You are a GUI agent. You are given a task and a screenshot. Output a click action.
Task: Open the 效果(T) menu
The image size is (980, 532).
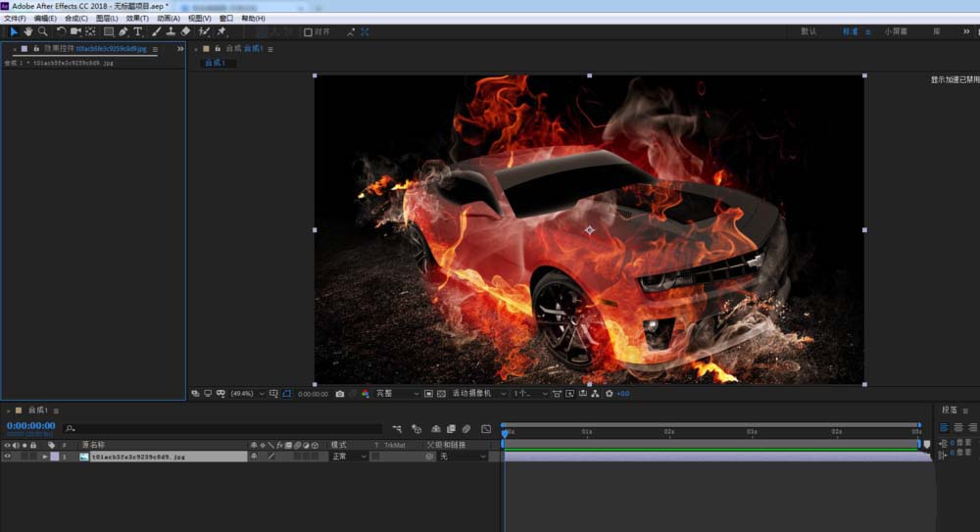tap(136, 19)
